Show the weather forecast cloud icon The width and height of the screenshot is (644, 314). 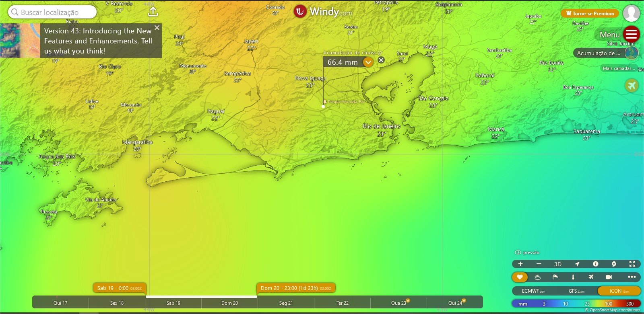pos(537,277)
